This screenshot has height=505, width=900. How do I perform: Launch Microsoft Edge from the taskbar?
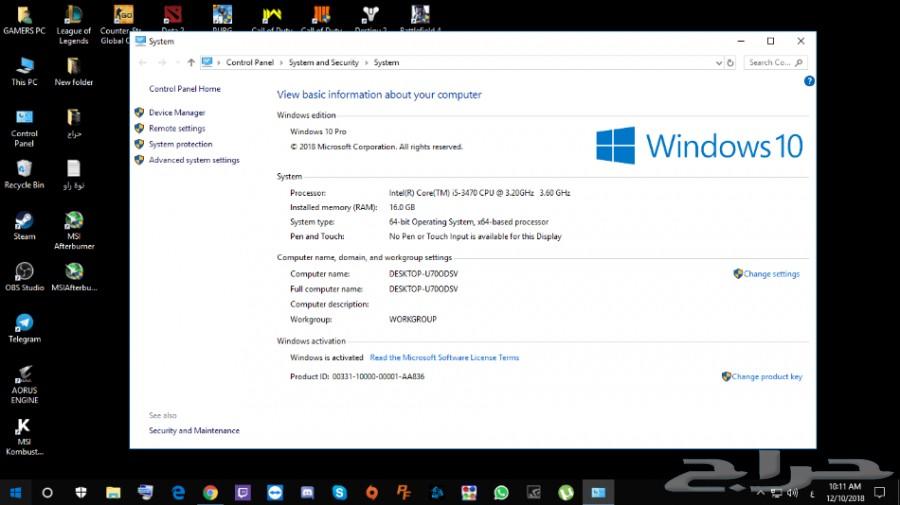click(x=179, y=492)
